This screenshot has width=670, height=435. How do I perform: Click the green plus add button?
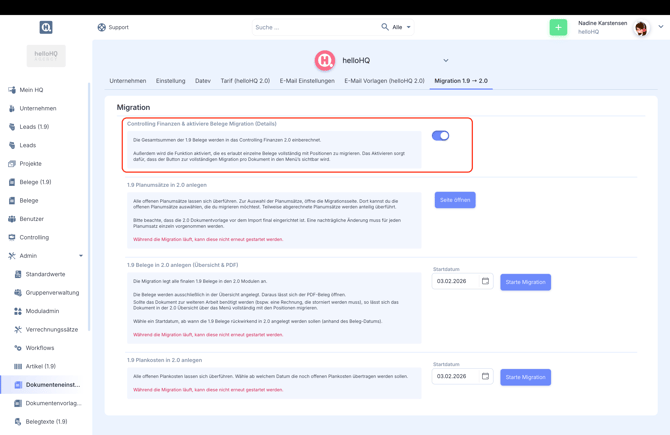pyautogui.click(x=558, y=27)
